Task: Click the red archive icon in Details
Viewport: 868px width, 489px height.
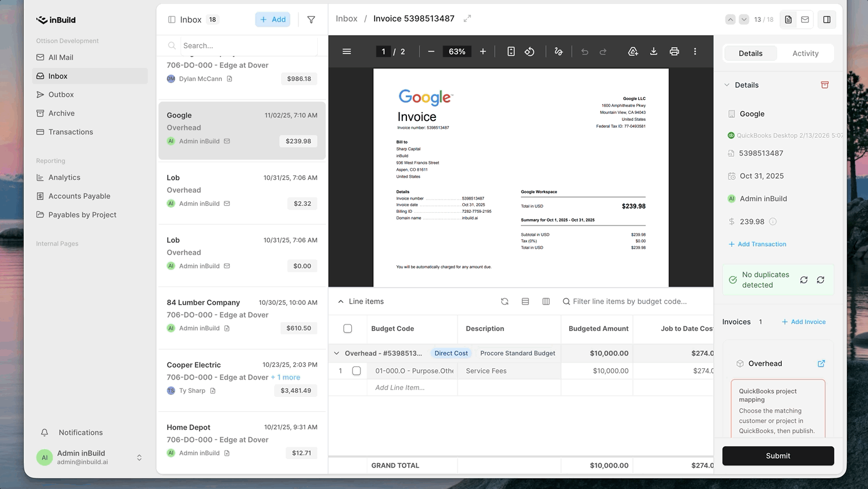Action: tap(825, 85)
